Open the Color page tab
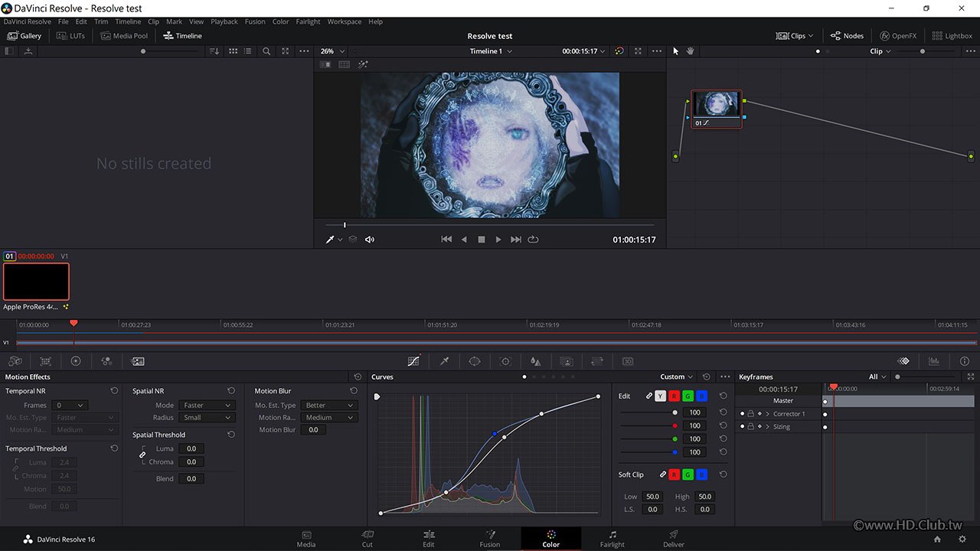 point(550,538)
